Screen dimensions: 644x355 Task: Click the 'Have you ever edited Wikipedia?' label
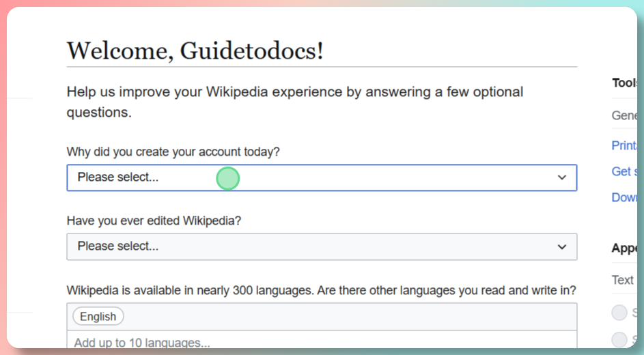[x=154, y=221]
